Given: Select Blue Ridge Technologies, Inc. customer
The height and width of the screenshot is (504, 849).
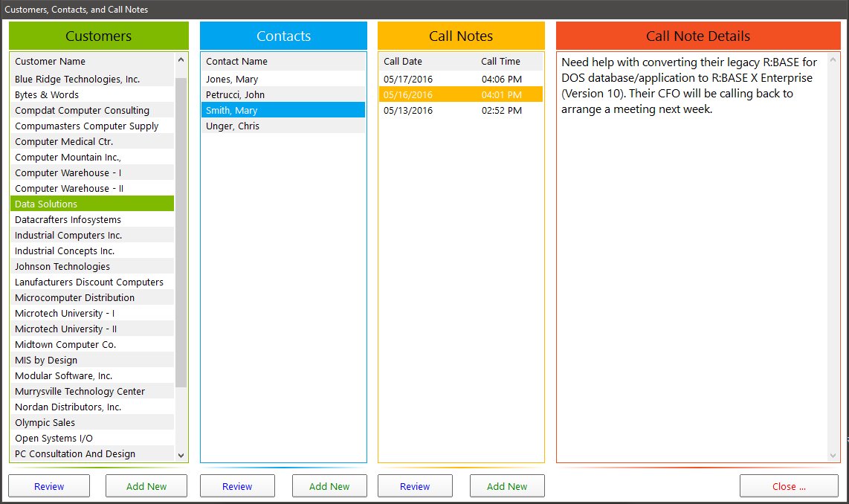Looking at the screenshot, I should click(x=77, y=79).
